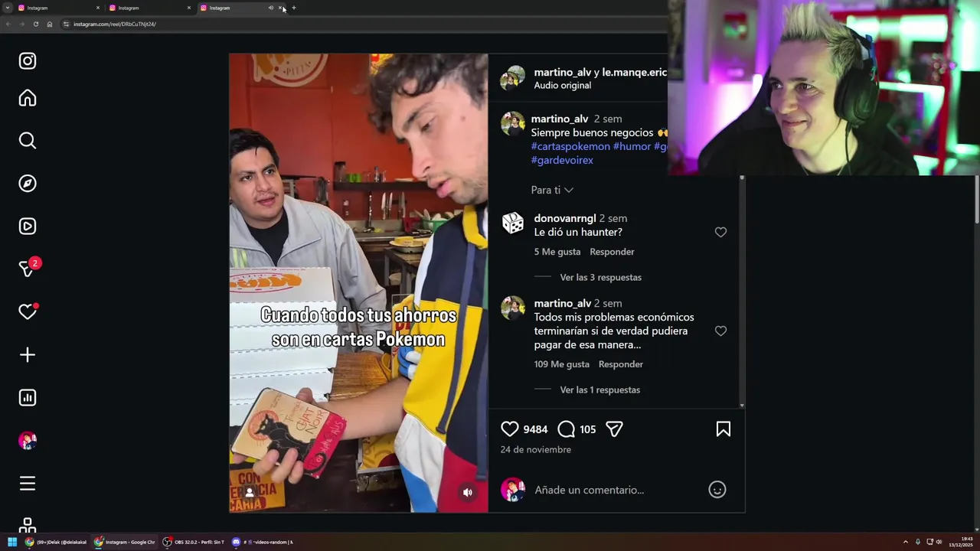Image resolution: width=980 pixels, height=551 pixels.
Task: View the 5 Me gusta likes list
Action: pos(557,252)
